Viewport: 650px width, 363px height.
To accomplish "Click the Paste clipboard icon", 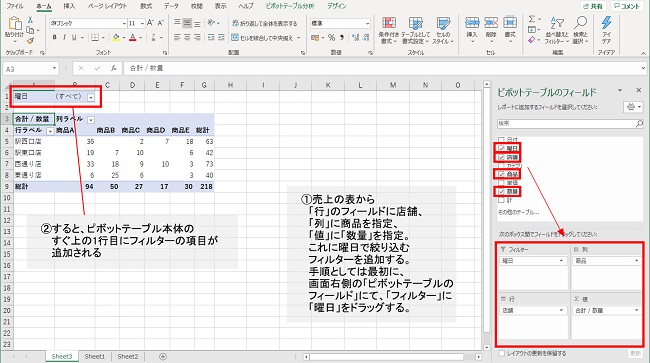I will coord(15,27).
